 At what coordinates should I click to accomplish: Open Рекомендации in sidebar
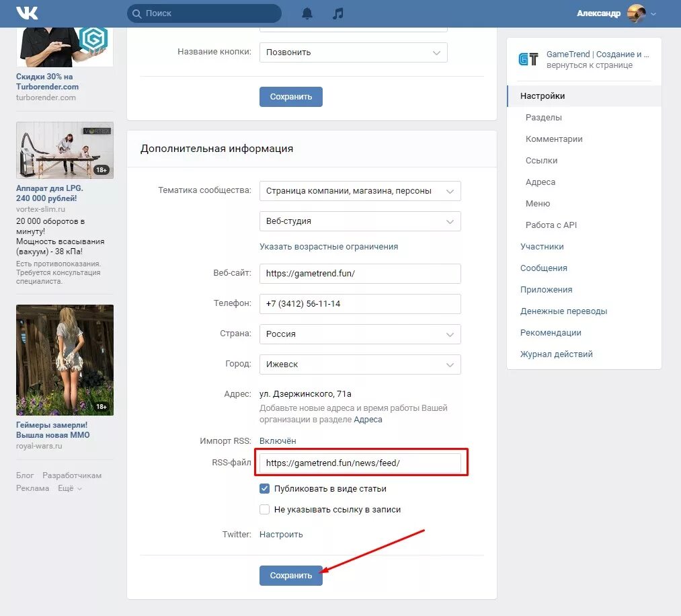coord(551,333)
